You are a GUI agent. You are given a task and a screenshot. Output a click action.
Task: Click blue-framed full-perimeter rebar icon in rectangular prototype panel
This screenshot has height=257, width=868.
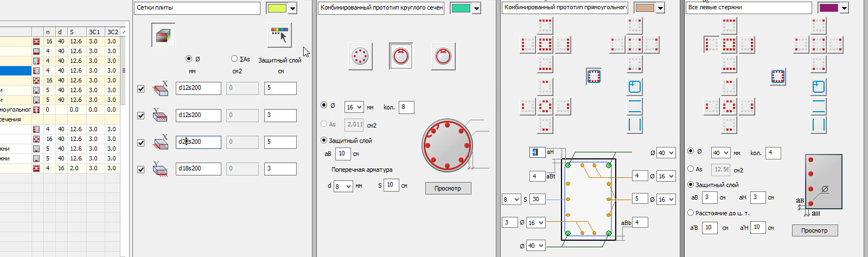coord(593,76)
